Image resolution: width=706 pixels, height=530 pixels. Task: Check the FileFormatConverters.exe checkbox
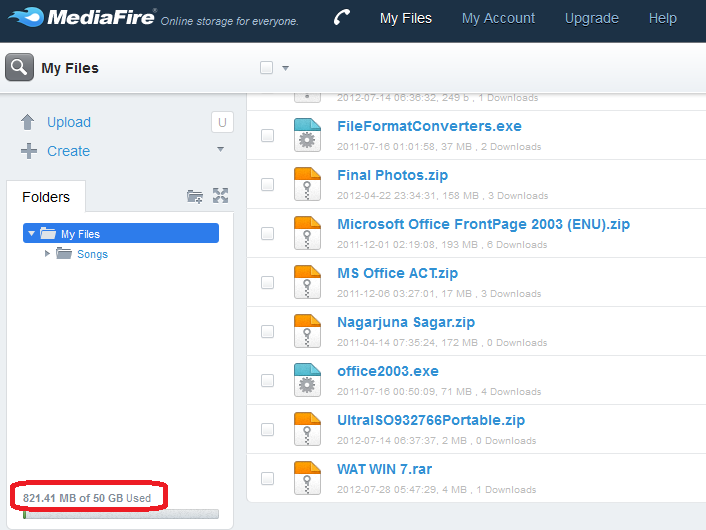coord(267,135)
